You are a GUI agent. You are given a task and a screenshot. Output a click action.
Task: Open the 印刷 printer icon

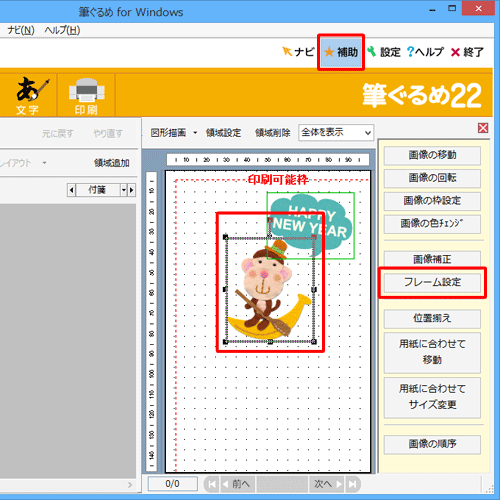pos(86,96)
